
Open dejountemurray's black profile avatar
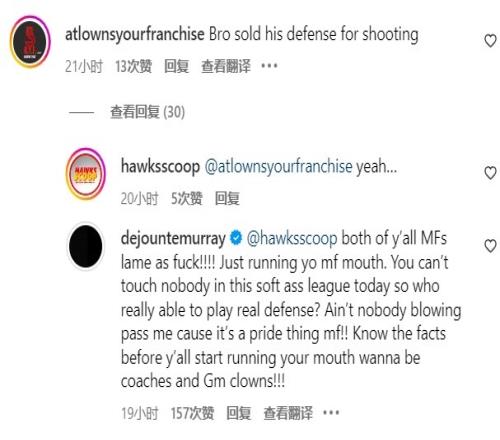pos(86,246)
